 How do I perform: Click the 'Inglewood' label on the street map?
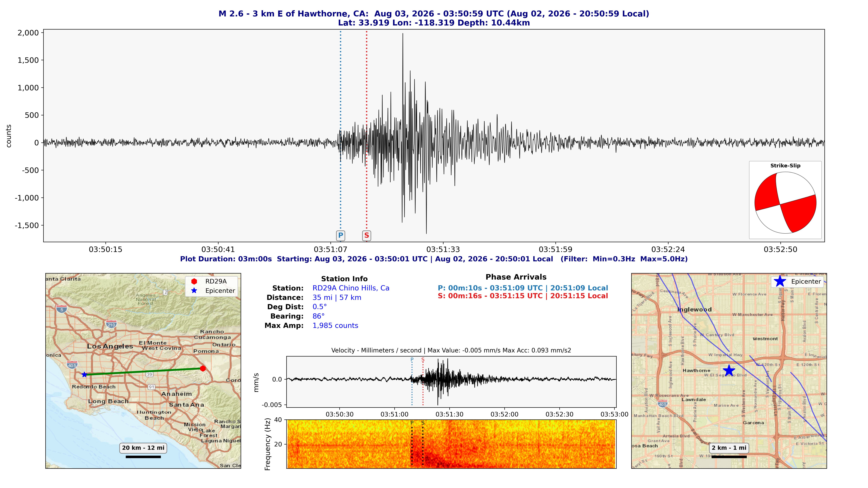click(694, 310)
